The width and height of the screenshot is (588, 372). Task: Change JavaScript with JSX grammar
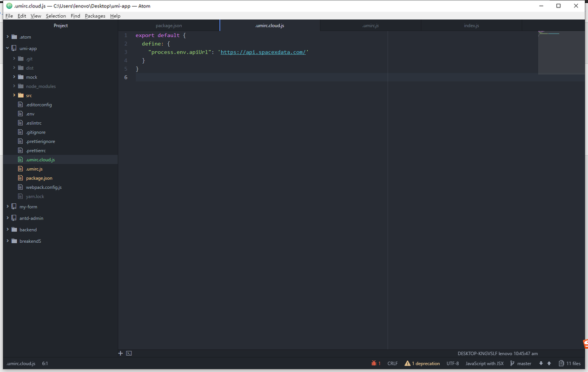[x=484, y=363]
